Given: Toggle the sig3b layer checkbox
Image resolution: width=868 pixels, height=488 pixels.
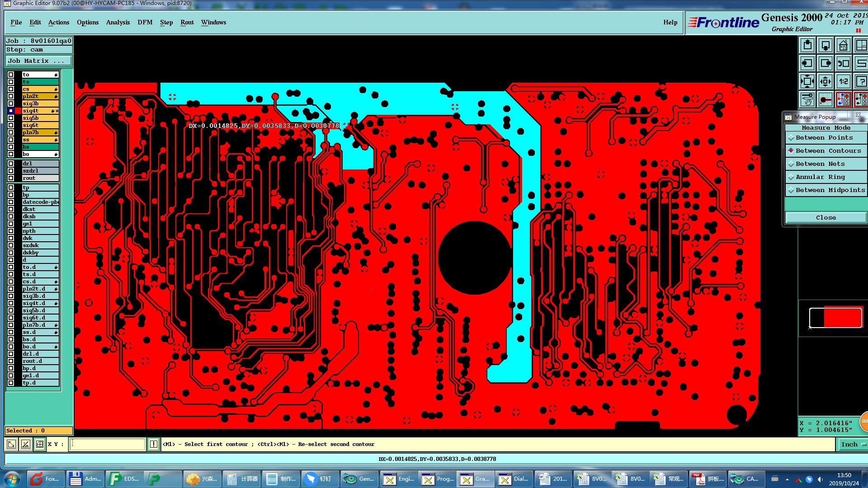Looking at the screenshot, I should point(11,103).
